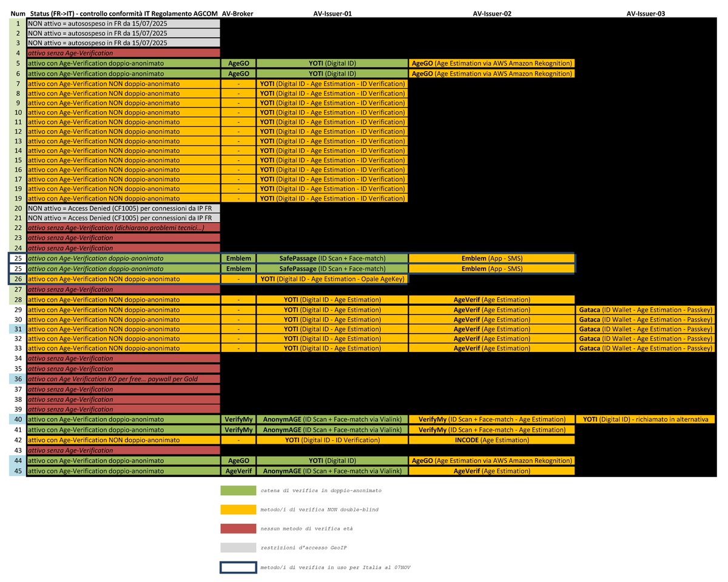
Task: Select the 'Status (FR->IT)' column header
Action: point(123,12)
